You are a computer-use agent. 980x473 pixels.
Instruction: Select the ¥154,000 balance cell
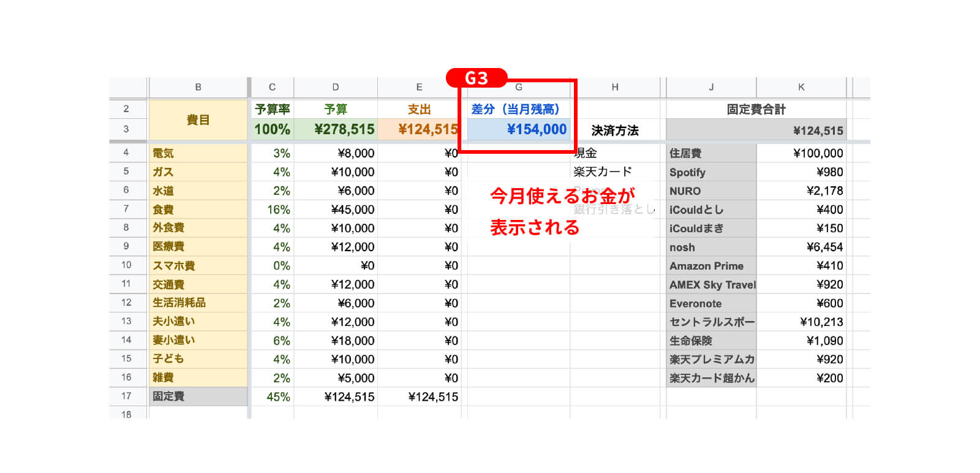pos(519,129)
